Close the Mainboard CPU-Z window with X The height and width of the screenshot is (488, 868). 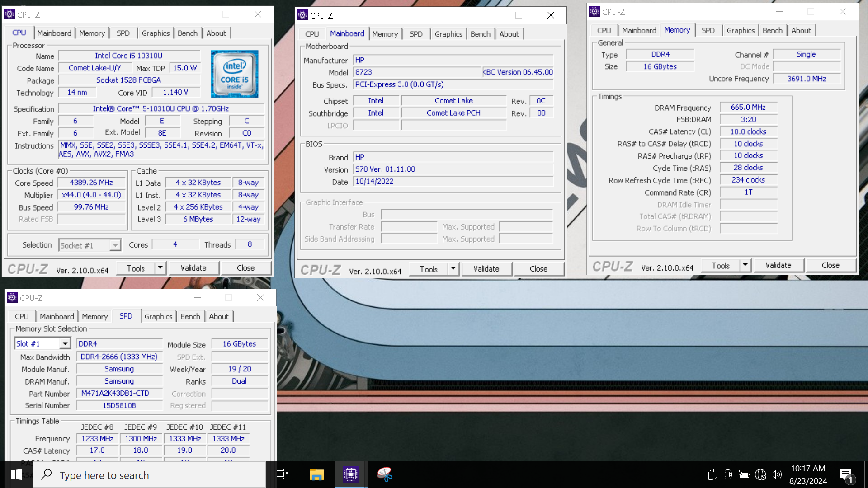pos(551,15)
